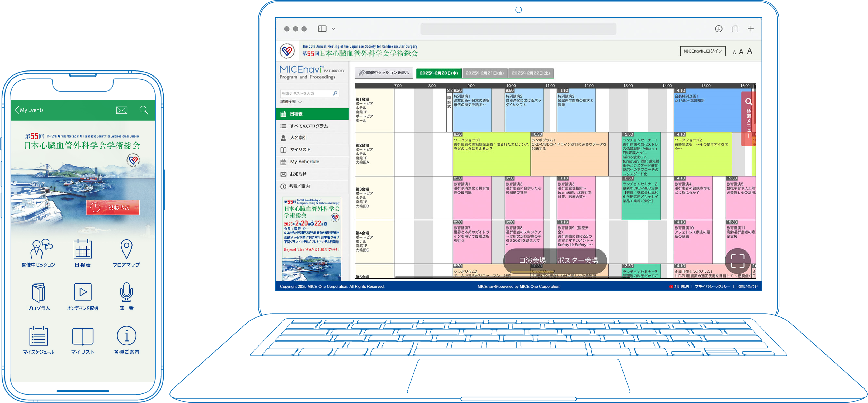The width and height of the screenshot is (868, 403).
Task: Click プライバシーポリシー footer link
Action: tap(712, 287)
